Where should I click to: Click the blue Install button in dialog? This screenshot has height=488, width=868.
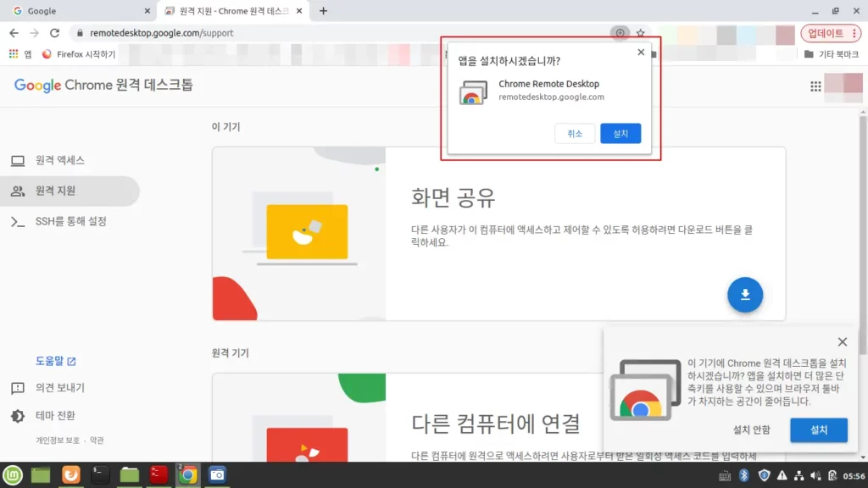(620, 133)
